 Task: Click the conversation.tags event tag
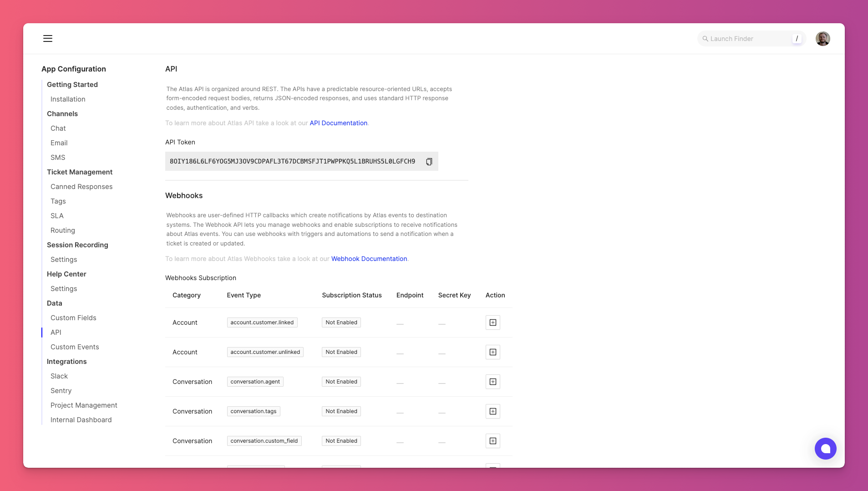pos(254,411)
